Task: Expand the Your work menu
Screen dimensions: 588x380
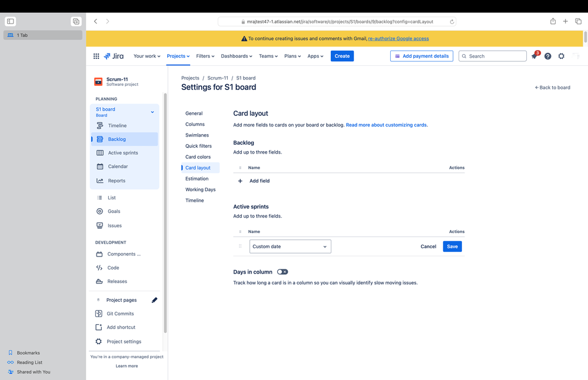Action: tap(147, 56)
